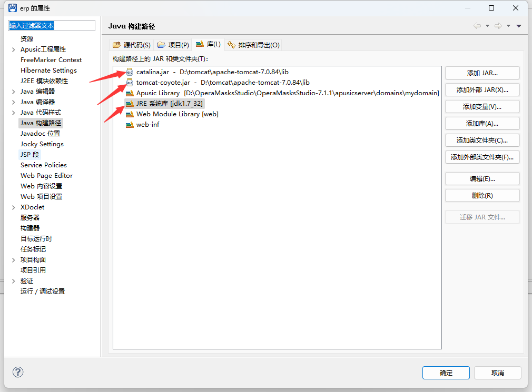Click the 添加库(A)... button
Viewport: 532px width, 392px height.
pos(482,123)
